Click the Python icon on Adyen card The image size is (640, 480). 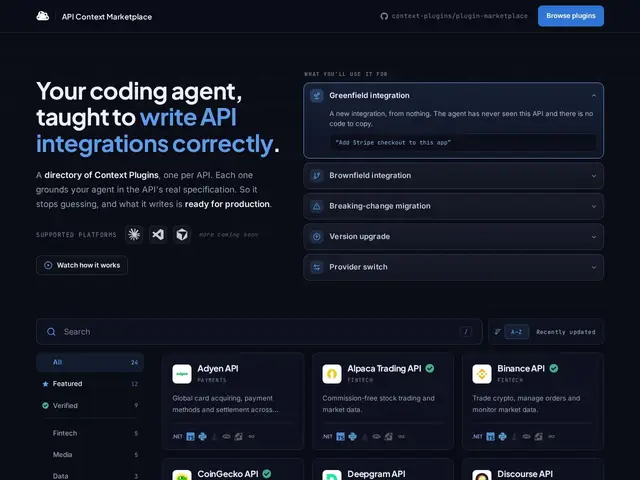click(202, 437)
